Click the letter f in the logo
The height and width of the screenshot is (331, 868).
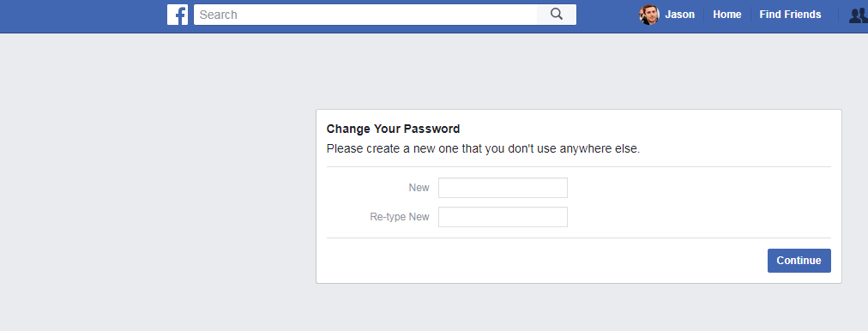[x=180, y=15]
